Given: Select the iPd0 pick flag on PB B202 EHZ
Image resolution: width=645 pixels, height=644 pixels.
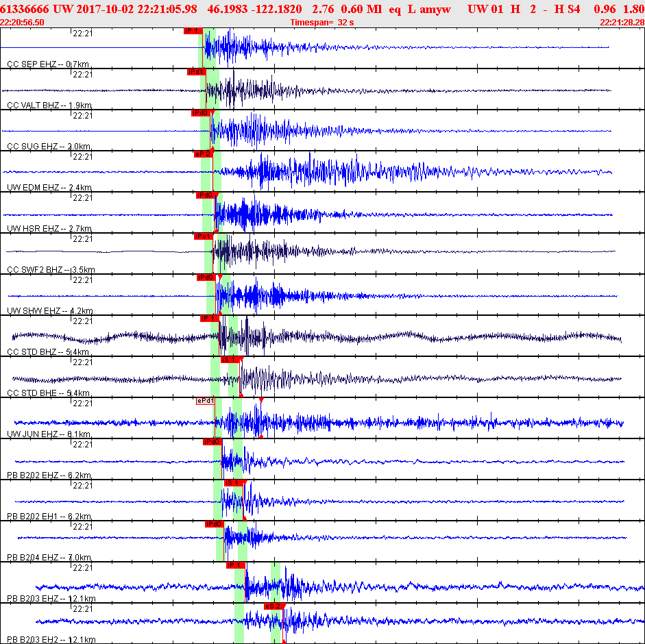Looking at the screenshot, I should [212, 442].
